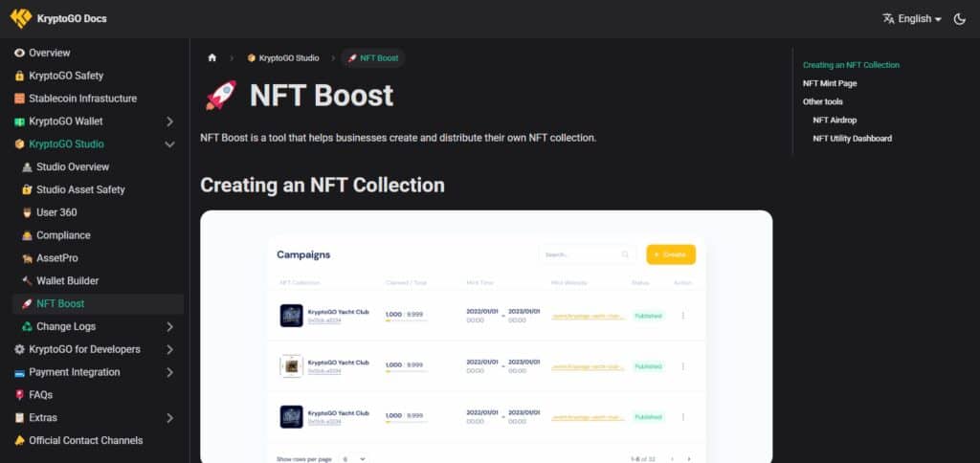Jump to Other tools section
Screen dimensions: 980x463
(822, 101)
